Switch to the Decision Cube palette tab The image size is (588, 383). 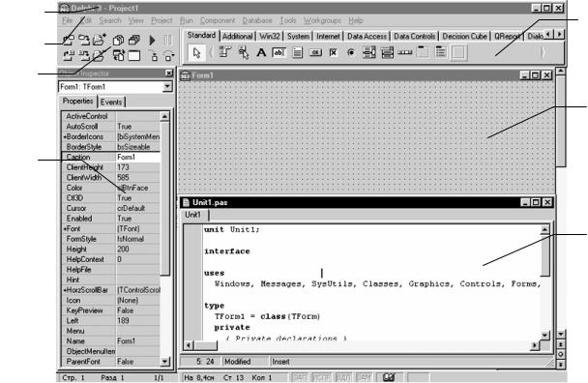pyautogui.click(x=464, y=37)
